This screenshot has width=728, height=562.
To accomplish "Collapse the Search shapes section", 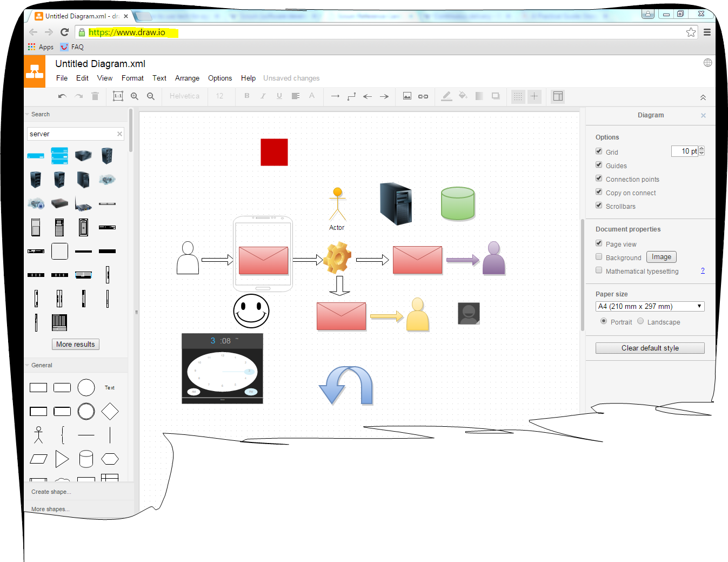I will pos(28,114).
